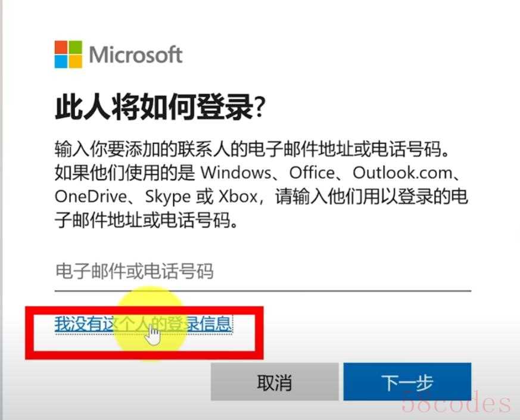Click the green square of Microsoft logo

click(x=75, y=47)
